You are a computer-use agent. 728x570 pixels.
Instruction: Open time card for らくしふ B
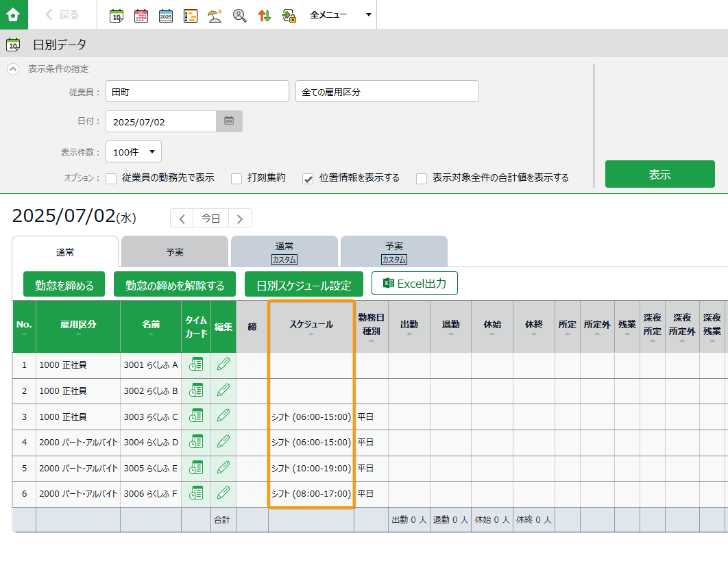click(196, 391)
